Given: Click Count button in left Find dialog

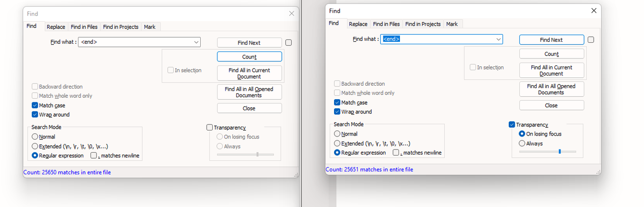Looking at the screenshot, I should pyautogui.click(x=249, y=57).
